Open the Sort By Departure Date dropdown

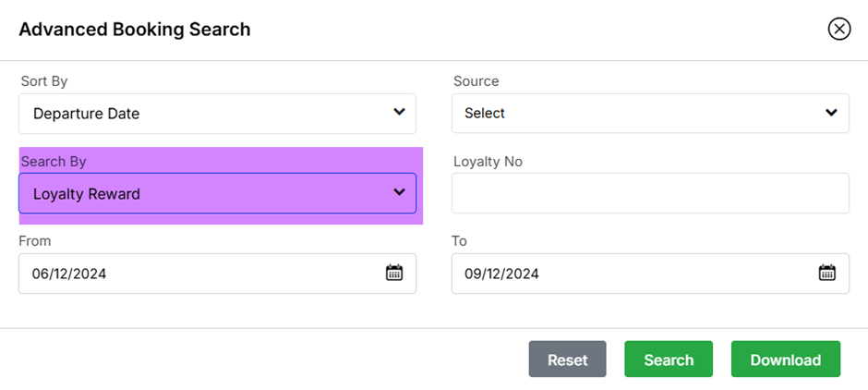[x=217, y=114]
